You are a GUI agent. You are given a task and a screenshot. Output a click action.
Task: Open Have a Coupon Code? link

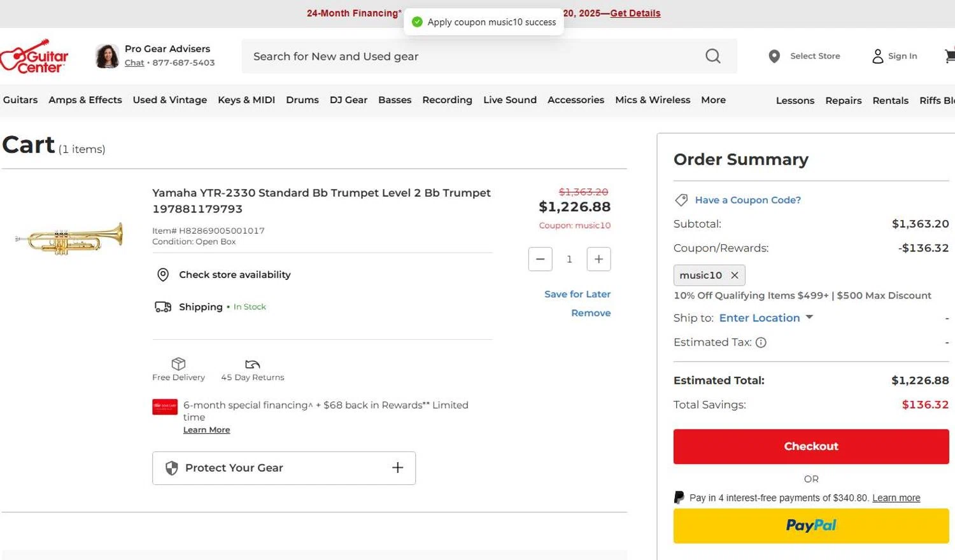click(748, 200)
